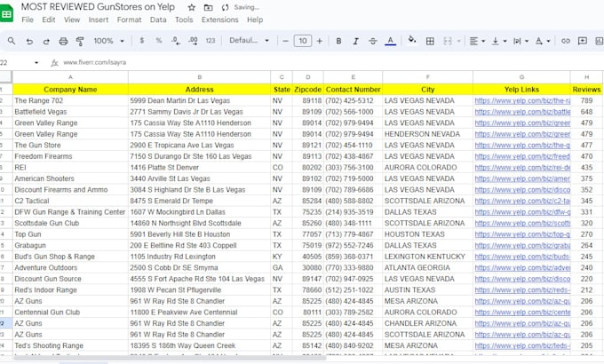Select column F header
Screen dimensions: 604x364
pos(427,77)
